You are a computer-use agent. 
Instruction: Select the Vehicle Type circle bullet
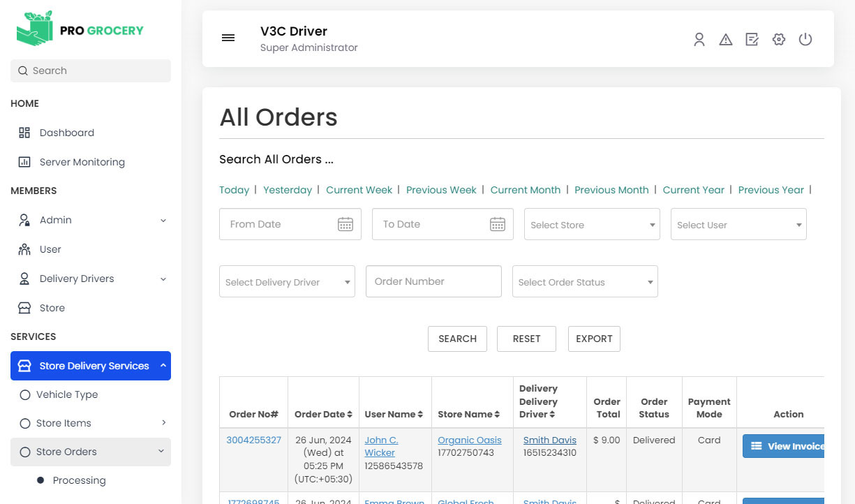(25, 394)
